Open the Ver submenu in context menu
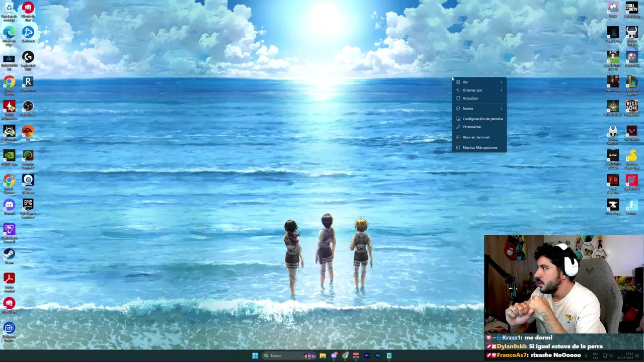The height and width of the screenshot is (362, 644). click(479, 82)
